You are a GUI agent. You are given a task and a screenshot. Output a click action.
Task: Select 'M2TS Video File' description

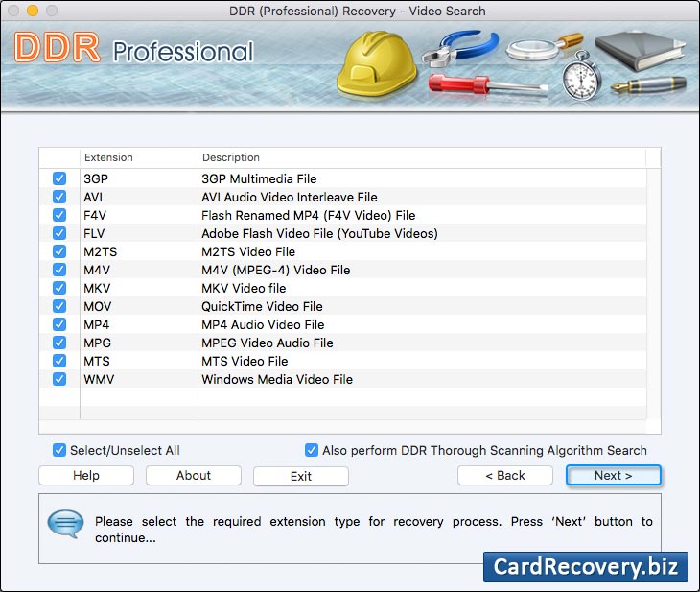pyautogui.click(x=247, y=252)
